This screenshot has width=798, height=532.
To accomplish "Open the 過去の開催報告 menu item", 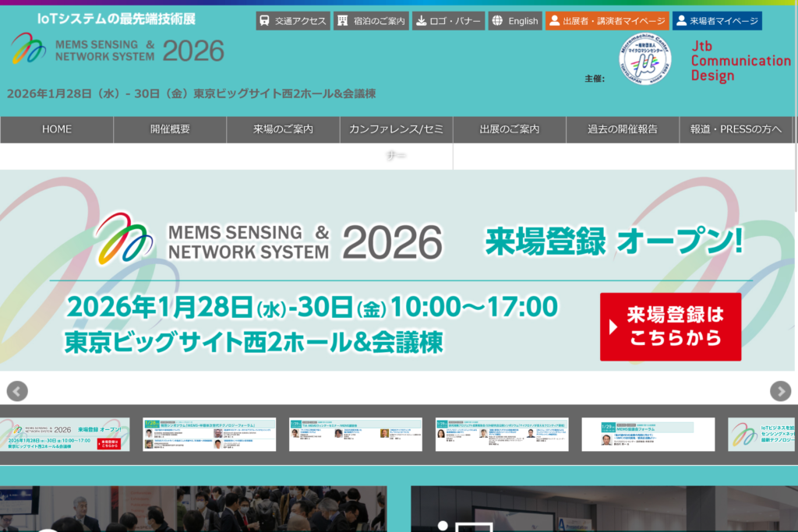I will 622,129.
